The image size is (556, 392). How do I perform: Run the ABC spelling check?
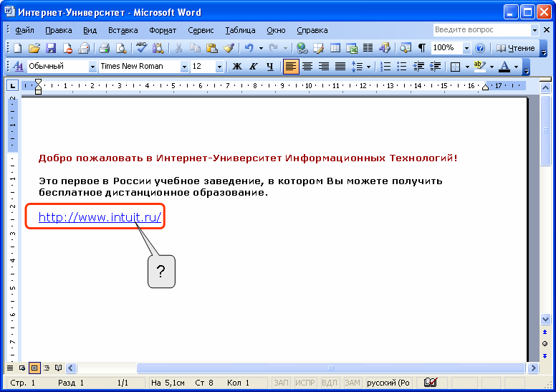click(x=141, y=48)
